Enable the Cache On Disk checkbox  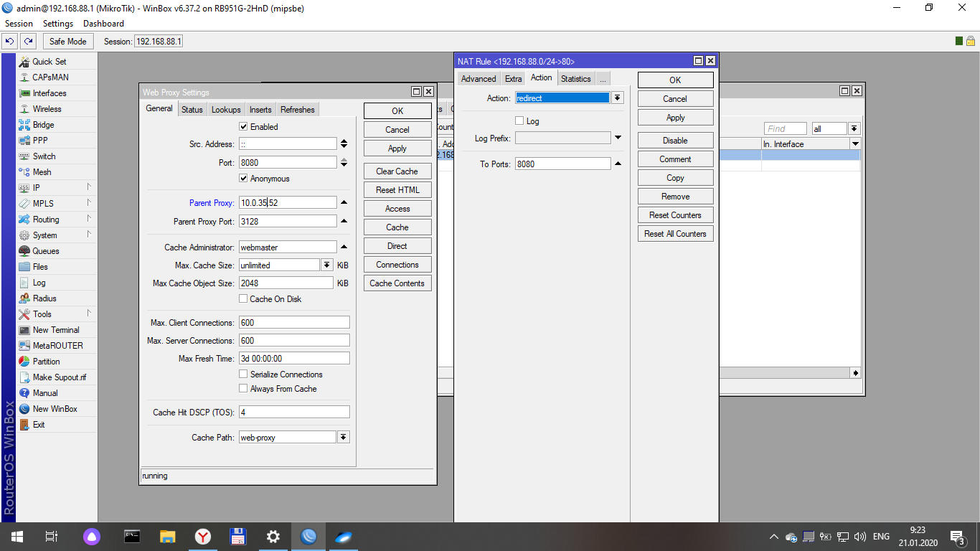point(243,299)
